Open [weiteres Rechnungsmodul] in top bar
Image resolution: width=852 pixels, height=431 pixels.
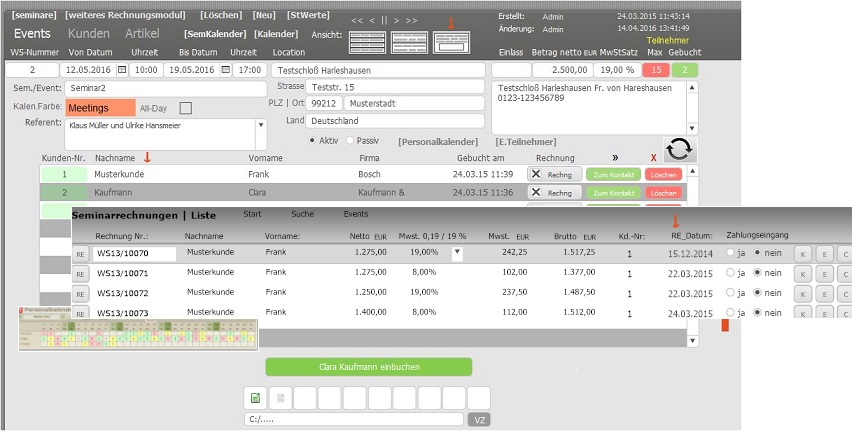(x=125, y=15)
